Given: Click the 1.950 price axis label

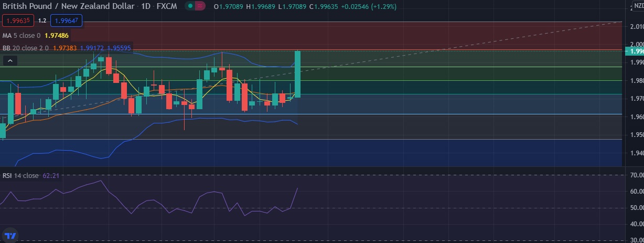Looking at the screenshot, I should click(x=637, y=135).
